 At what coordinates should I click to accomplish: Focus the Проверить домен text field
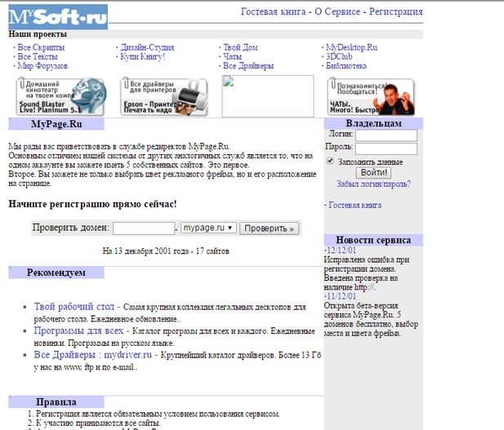click(144, 228)
